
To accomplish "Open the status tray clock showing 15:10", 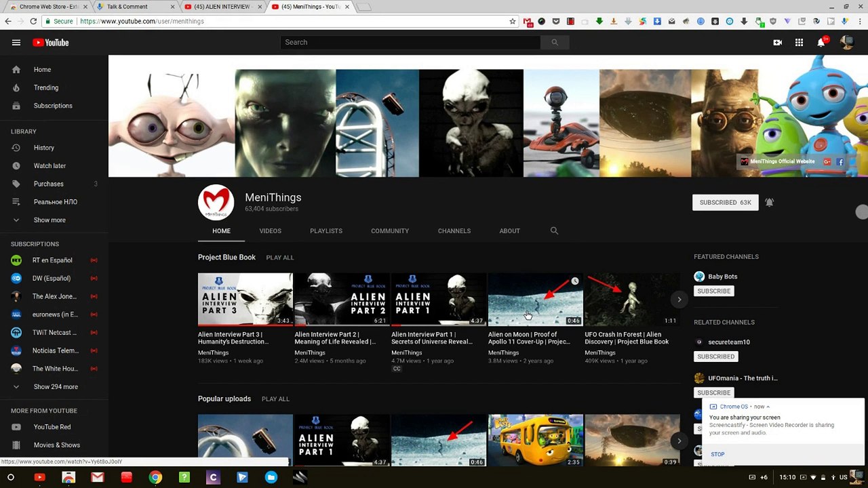I will click(787, 478).
